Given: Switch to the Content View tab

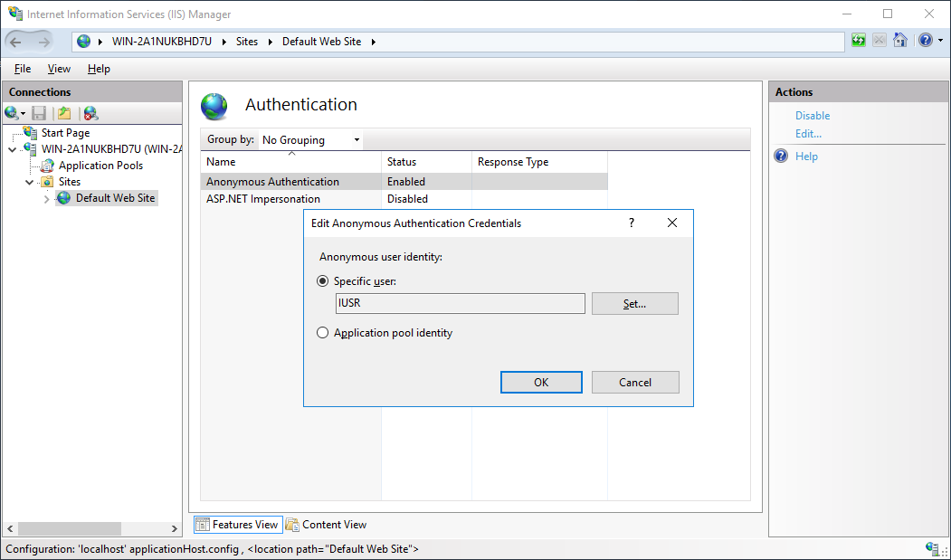Looking at the screenshot, I should (x=326, y=525).
